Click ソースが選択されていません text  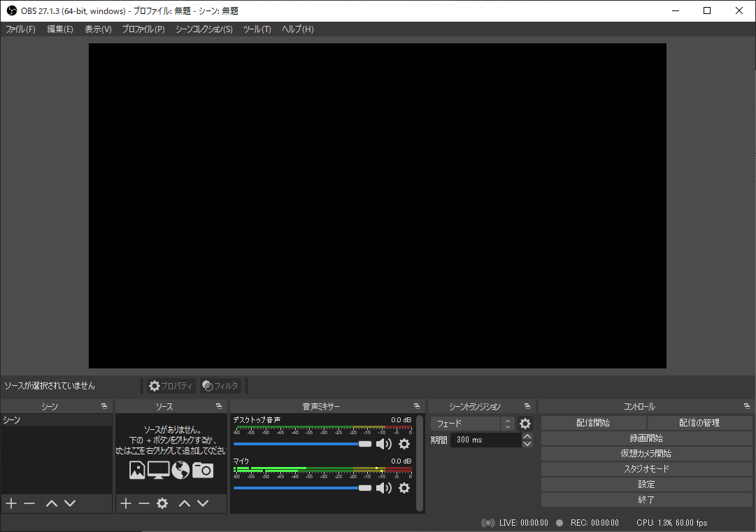pyautogui.click(x=50, y=386)
